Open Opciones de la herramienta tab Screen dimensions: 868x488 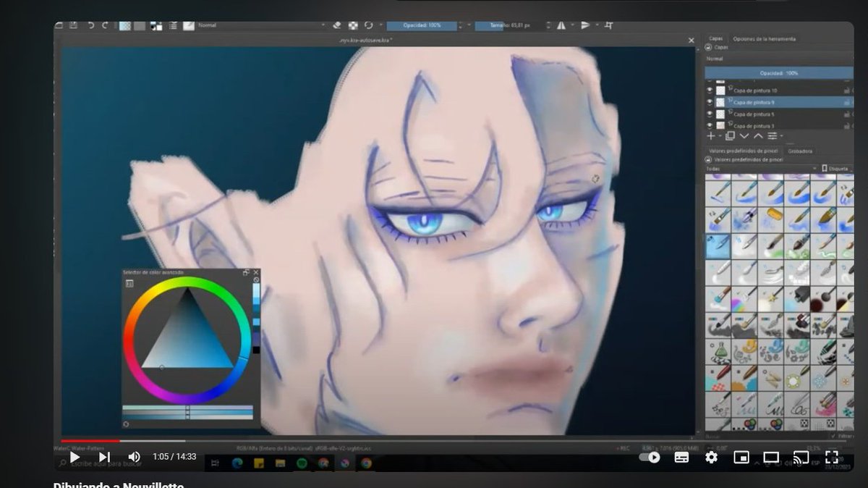765,38
